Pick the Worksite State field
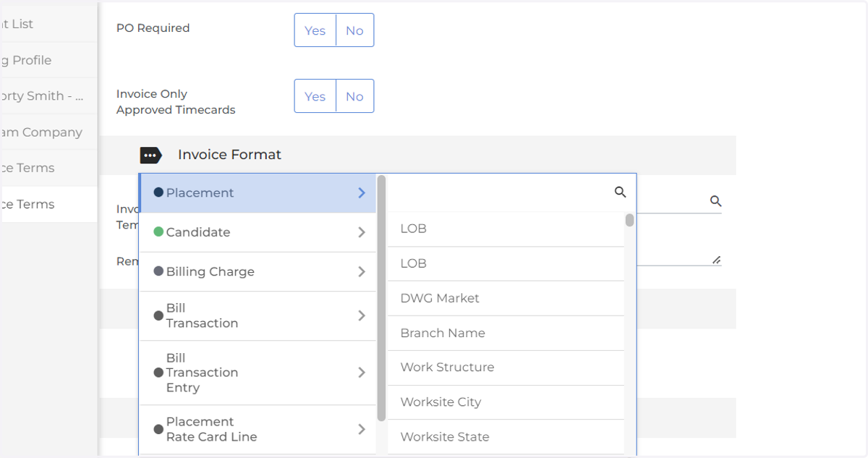Viewport: 868px width, 458px height. tap(506, 437)
